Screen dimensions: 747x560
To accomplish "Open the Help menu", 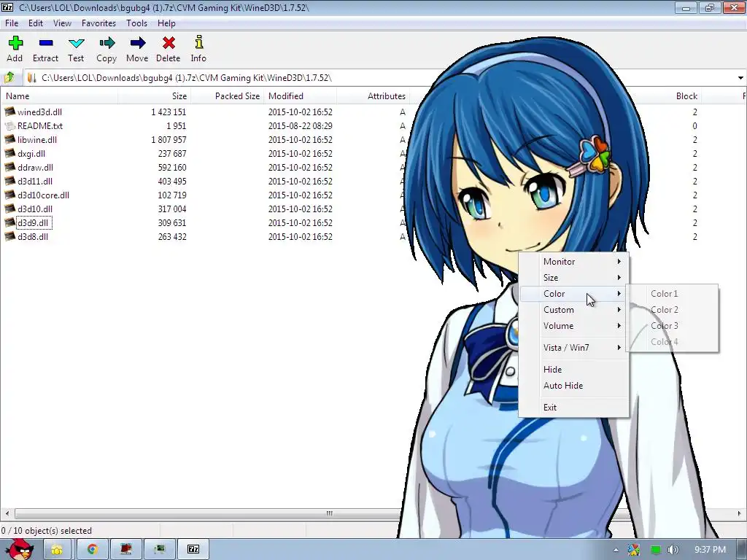I will pos(167,23).
